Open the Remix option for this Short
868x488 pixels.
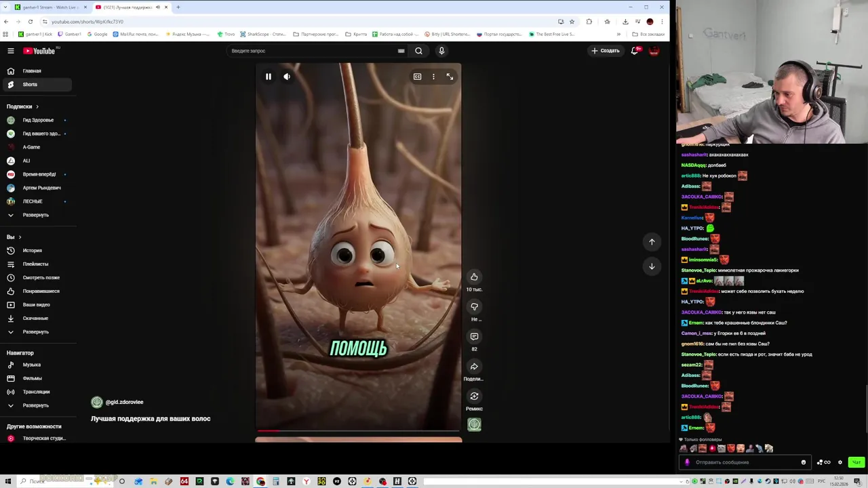[x=474, y=396]
